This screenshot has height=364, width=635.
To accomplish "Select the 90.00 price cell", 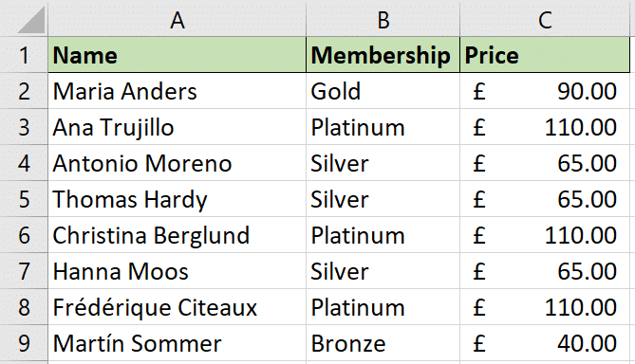I will 545,91.
